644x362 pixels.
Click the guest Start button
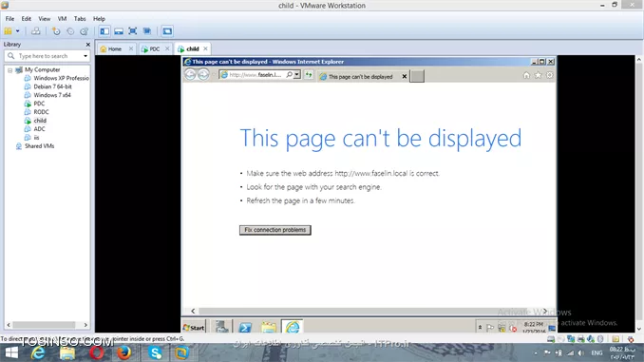point(194,328)
